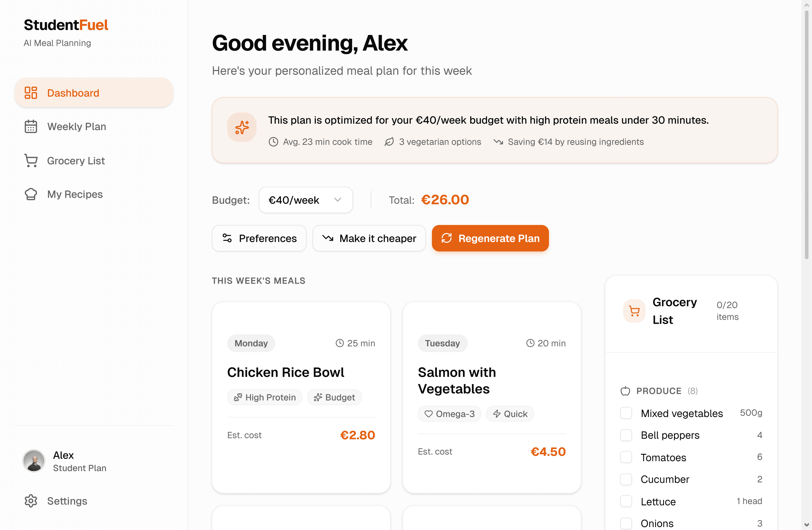This screenshot has height=530, width=812.
Task: Click the Settings gear icon
Action: (x=31, y=501)
